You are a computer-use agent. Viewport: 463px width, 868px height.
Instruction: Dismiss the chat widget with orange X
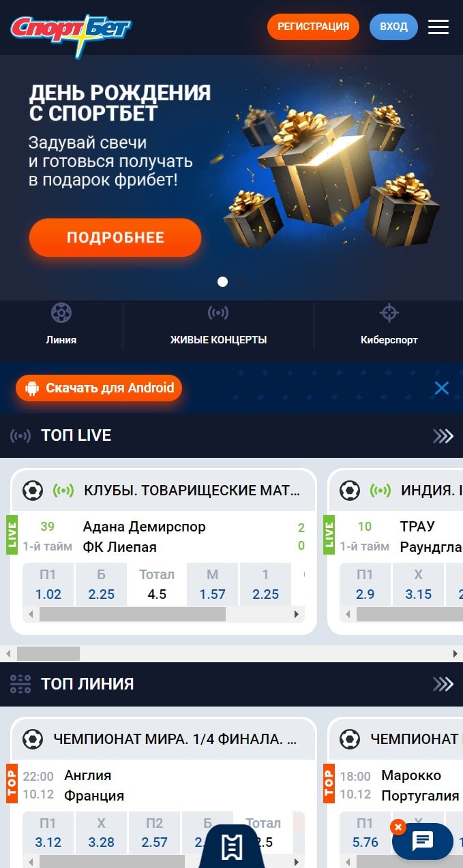tap(398, 827)
